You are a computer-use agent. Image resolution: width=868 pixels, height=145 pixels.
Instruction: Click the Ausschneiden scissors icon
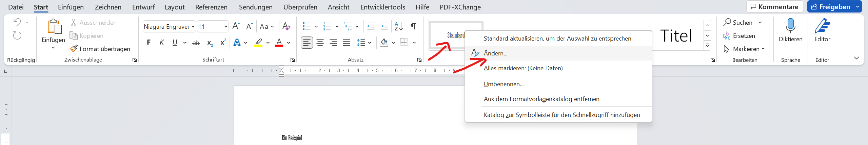pyautogui.click(x=74, y=23)
